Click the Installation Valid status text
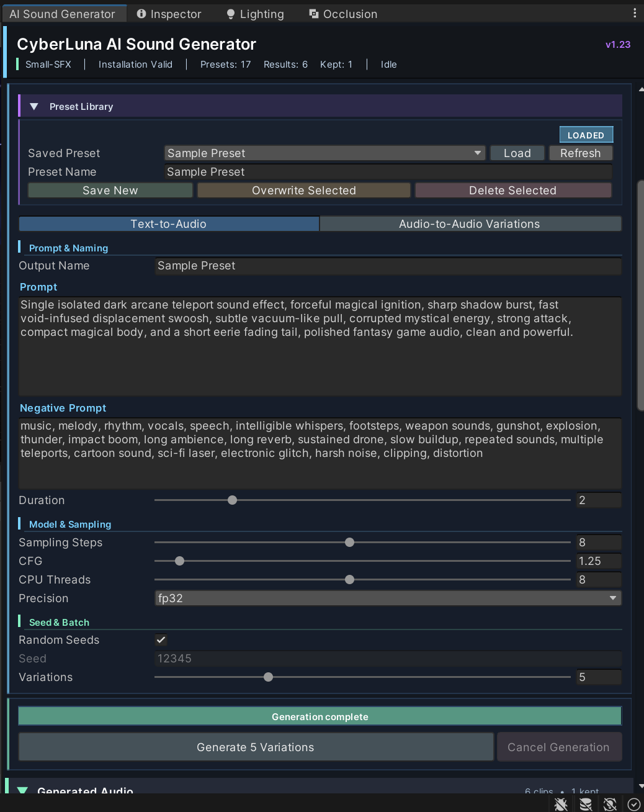Screen dimensions: 644x812 [x=135, y=65]
